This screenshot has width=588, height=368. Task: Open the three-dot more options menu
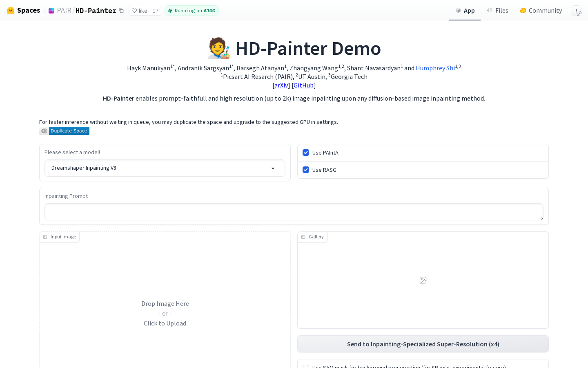click(576, 11)
